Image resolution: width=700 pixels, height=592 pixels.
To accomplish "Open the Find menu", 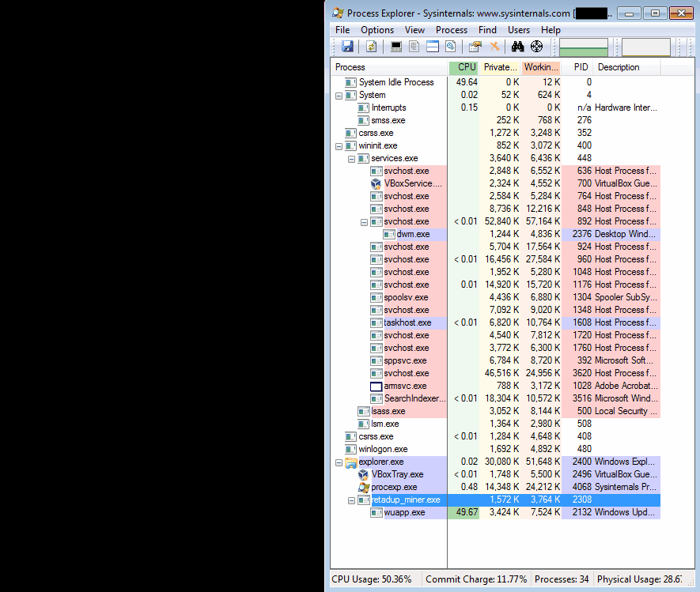I will tap(487, 30).
